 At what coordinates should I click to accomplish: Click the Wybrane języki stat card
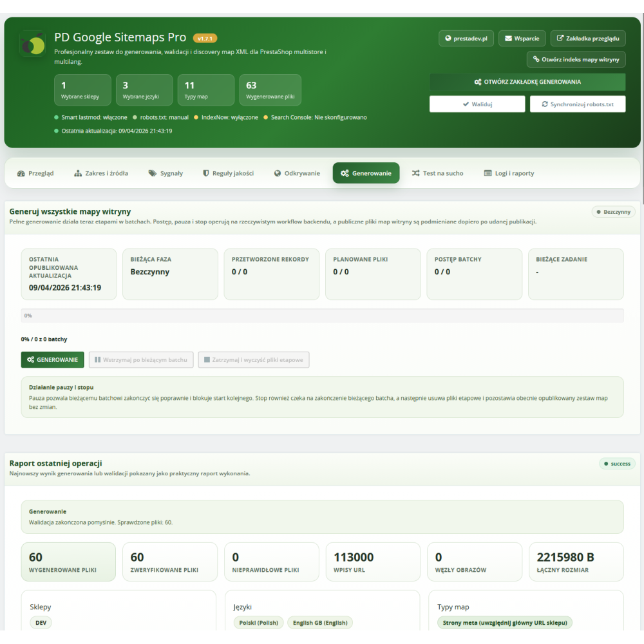(x=144, y=90)
